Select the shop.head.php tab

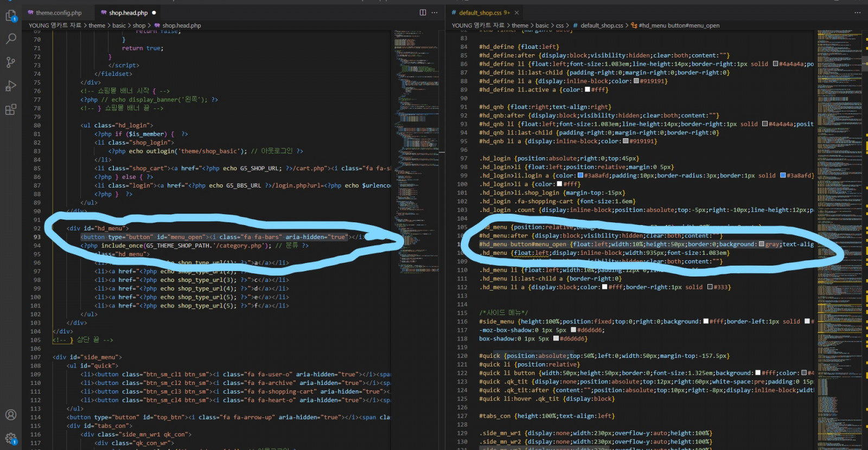click(128, 12)
